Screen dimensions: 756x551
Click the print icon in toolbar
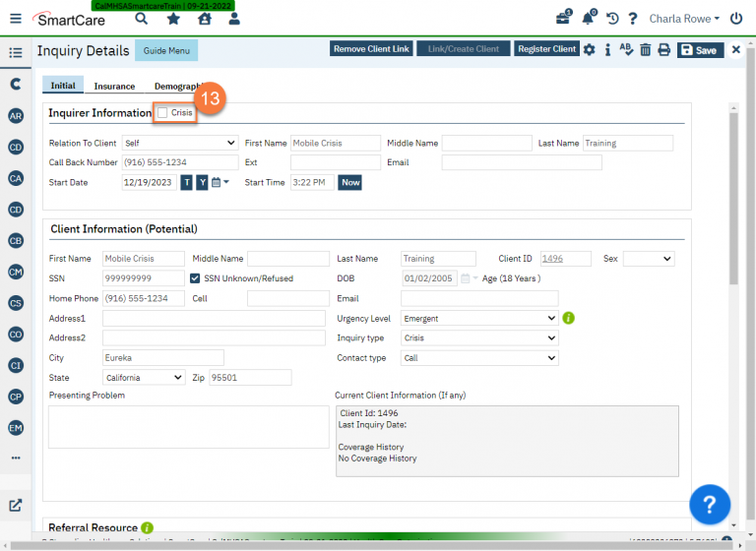coord(664,50)
